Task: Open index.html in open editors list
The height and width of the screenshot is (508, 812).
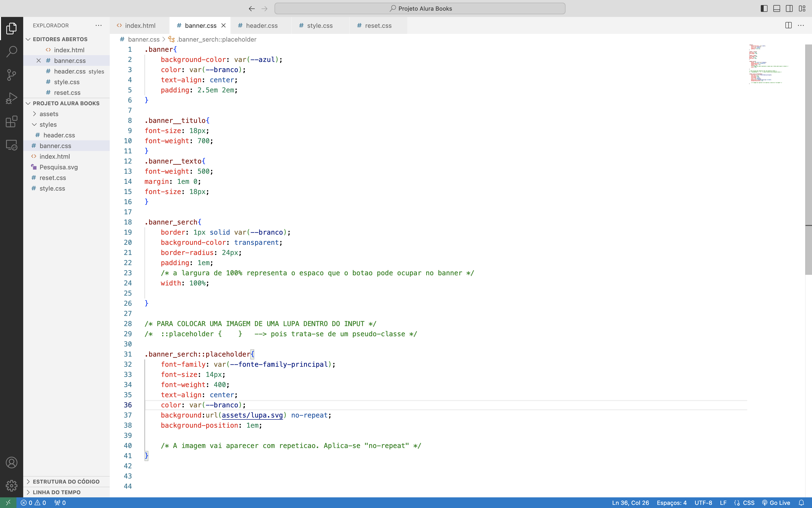Action: (66, 50)
